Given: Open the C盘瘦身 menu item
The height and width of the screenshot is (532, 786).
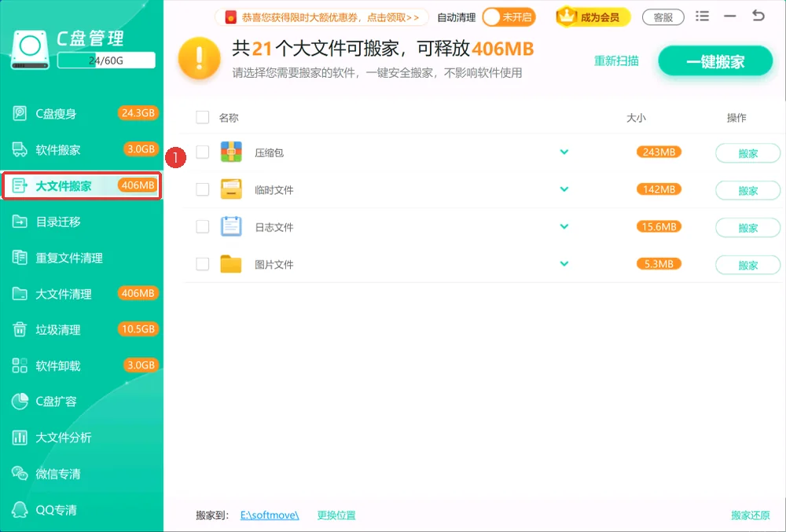Looking at the screenshot, I should [82, 113].
